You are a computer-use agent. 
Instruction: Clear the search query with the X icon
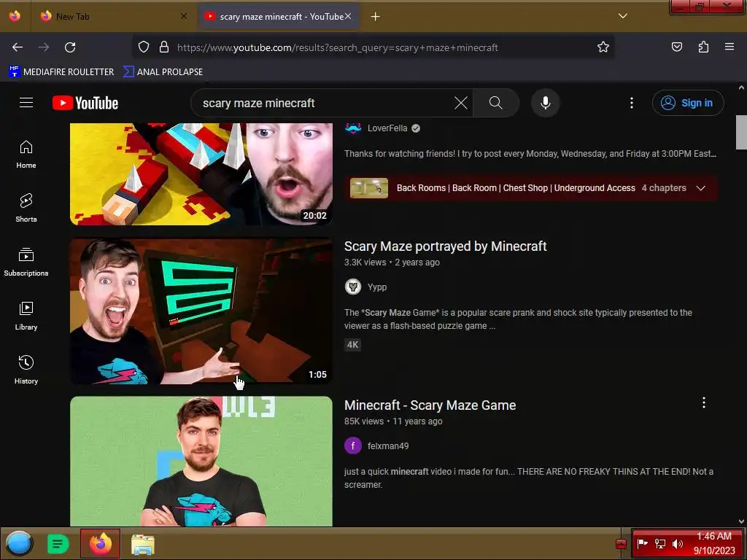[x=461, y=103]
